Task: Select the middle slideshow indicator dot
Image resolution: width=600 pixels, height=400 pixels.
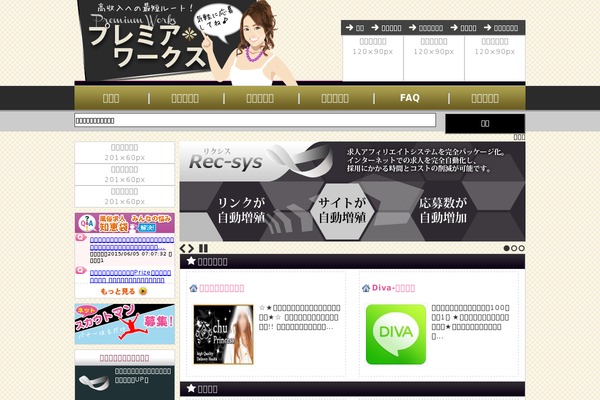Action: [x=514, y=248]
